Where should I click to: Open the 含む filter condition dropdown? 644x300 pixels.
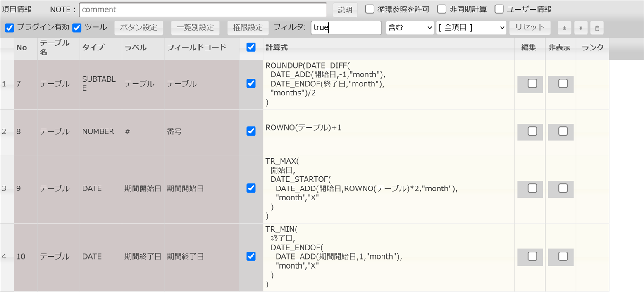click(x=410, y=28)
